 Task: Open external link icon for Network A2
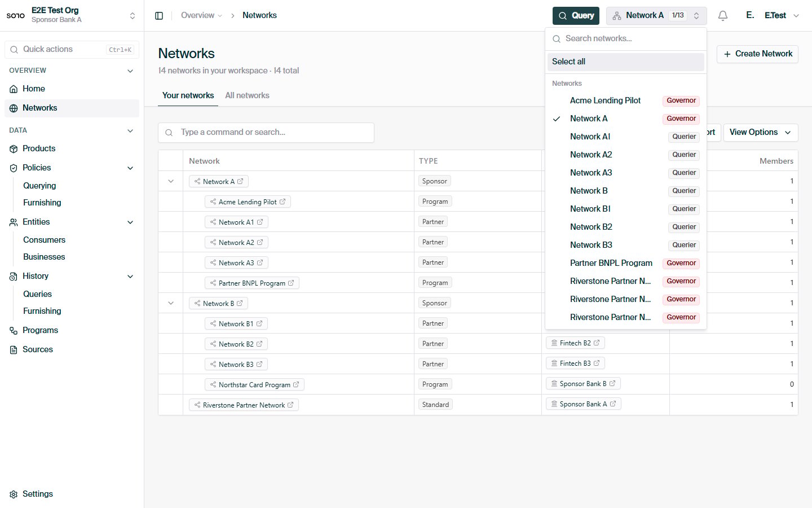pos(260,243)
